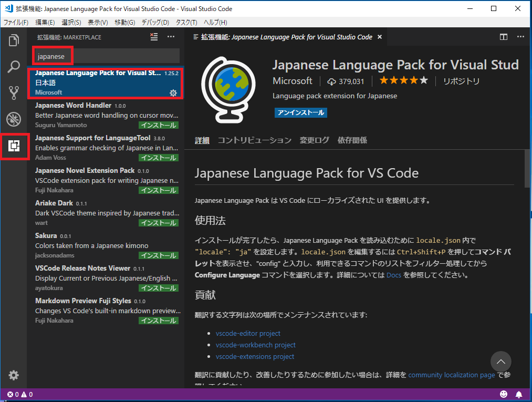This screenshot has height=402, width=532.
Task: Clear extension search results icon
Action: (x=154, y=37)
